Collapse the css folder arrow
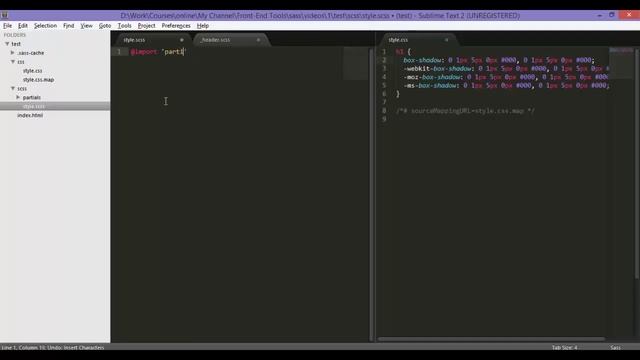Screen dimensions: 640x360 [x=13, y=62]
